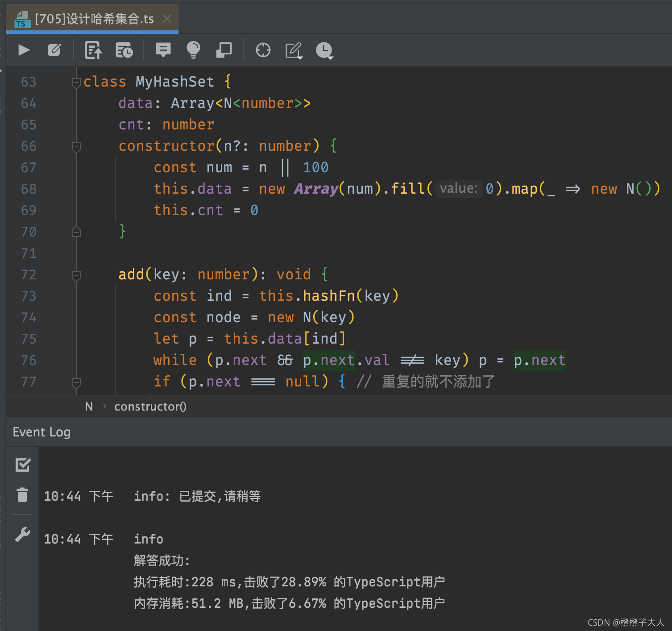Click the TypeScript file icon in tab

22,20
